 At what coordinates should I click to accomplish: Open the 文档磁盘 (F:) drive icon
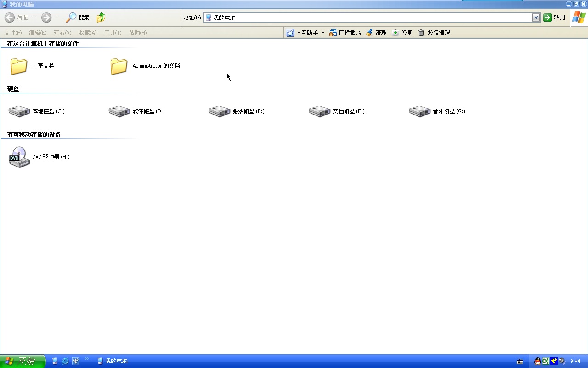320,111
